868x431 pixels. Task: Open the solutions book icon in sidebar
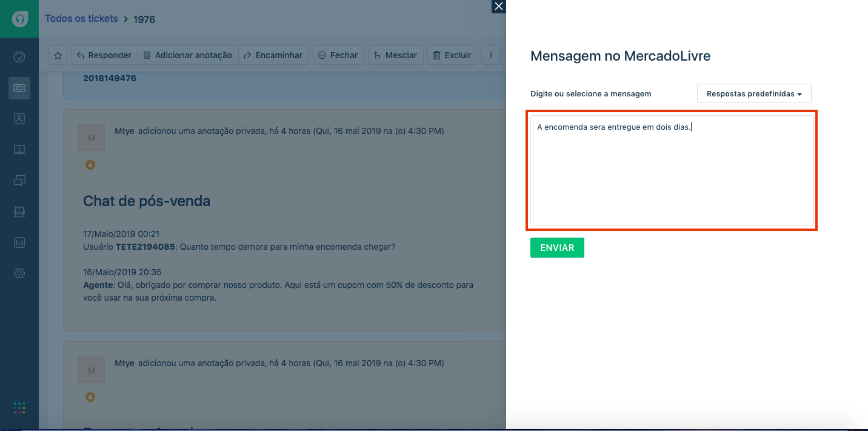pos(19,150)
